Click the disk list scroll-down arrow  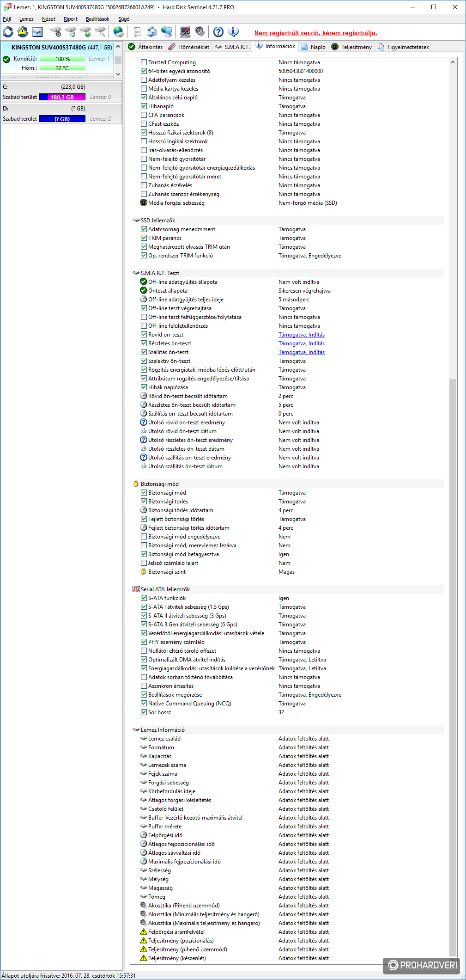118,74
